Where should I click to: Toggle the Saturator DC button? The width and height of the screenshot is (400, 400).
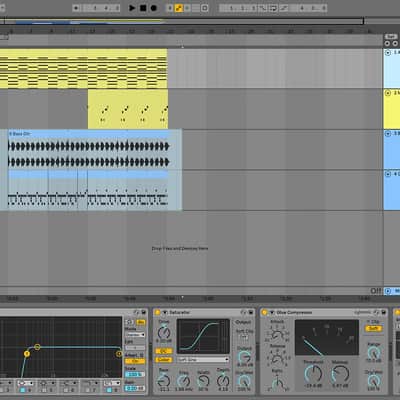164,351
